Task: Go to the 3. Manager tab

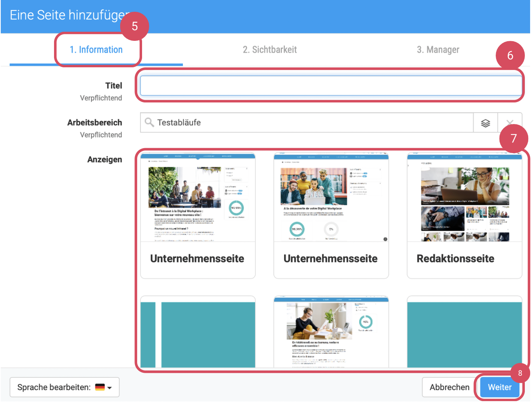Action: [438, 50]
